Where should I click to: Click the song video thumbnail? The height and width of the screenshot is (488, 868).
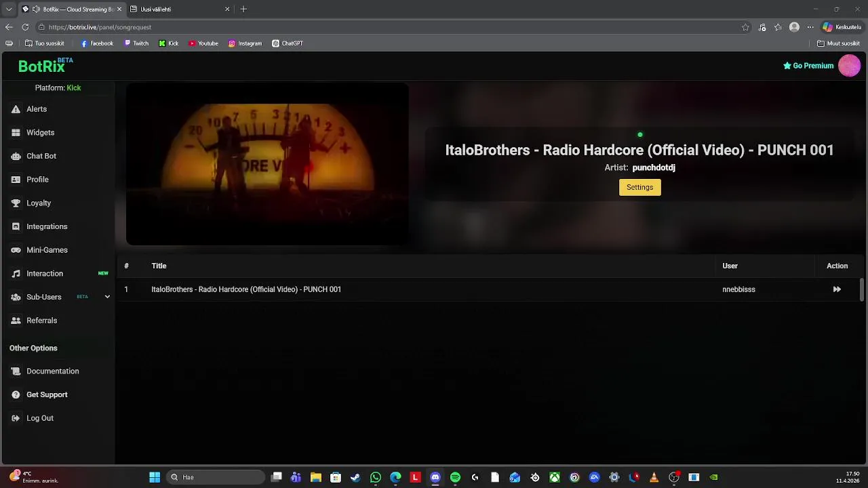267,164
